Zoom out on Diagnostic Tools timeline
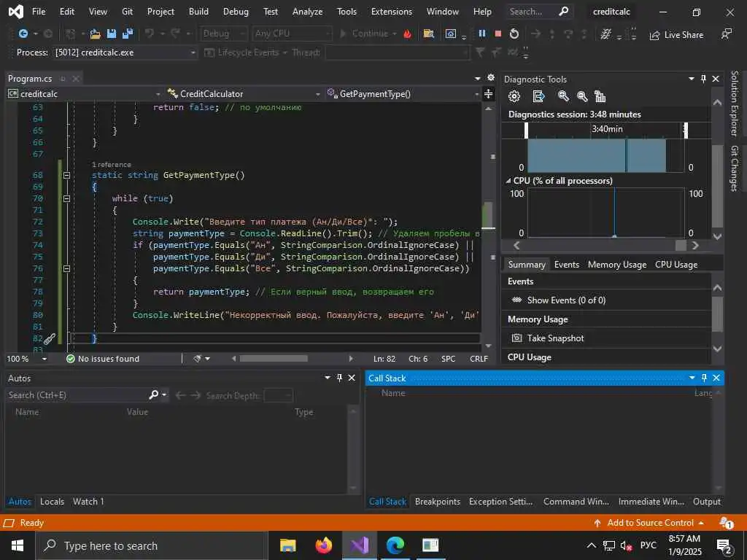The width and height of the screenshot is (747, 560). pyautogui.click(x=581, y=97)
